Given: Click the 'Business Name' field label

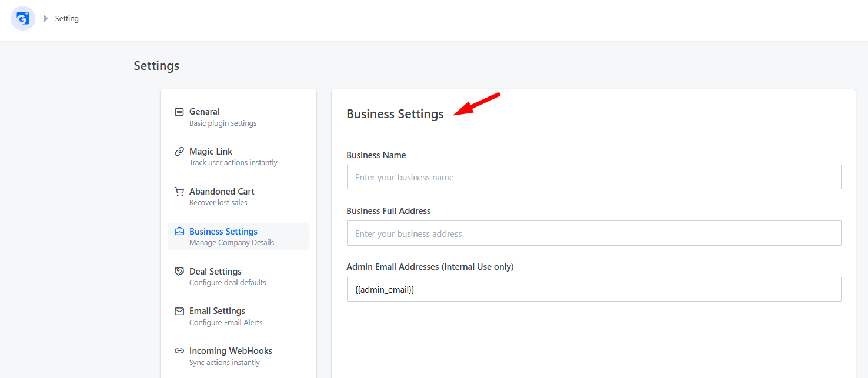Looking at the screenshot, I should 376,155.
